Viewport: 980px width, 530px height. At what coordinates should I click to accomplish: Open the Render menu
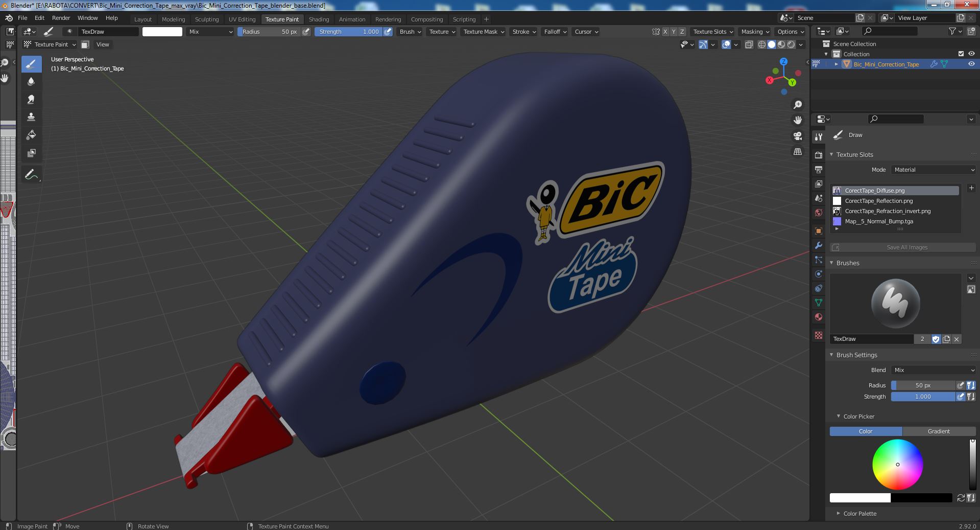point(61,18)
